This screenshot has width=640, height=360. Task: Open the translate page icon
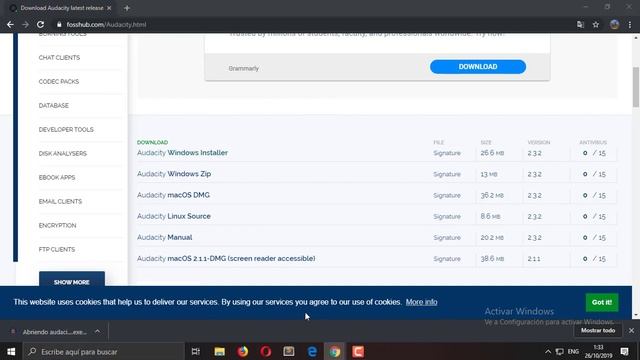580,24
